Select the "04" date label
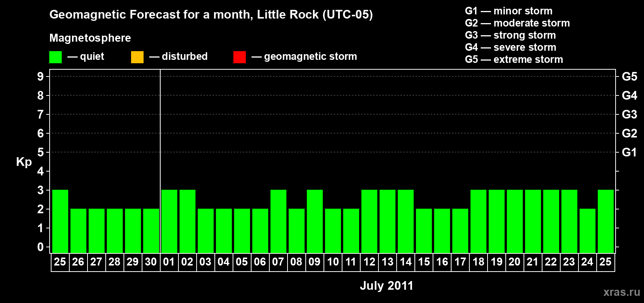This screenshot has height=303, width=644. (x=224, y=262)
